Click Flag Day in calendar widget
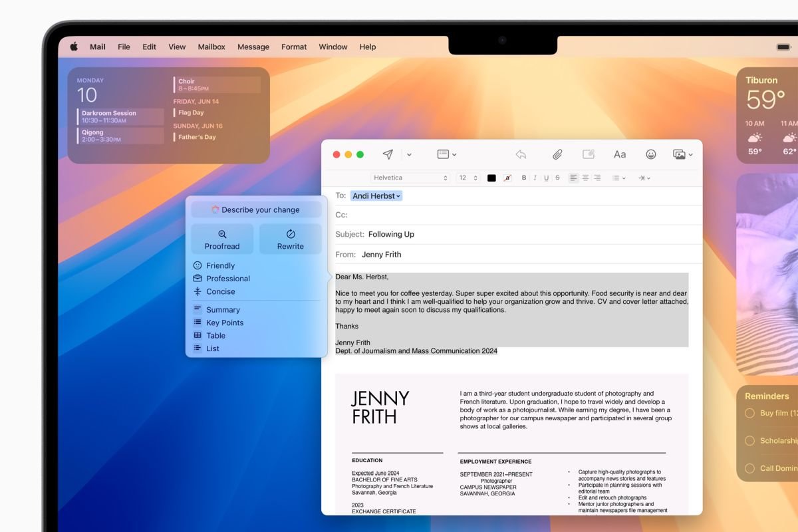 tap(191, 112)
